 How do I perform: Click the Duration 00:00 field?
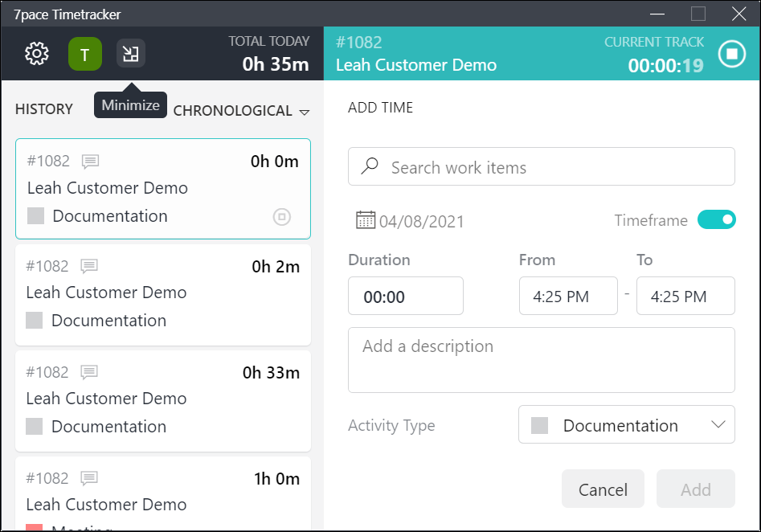tap(406, 296)
